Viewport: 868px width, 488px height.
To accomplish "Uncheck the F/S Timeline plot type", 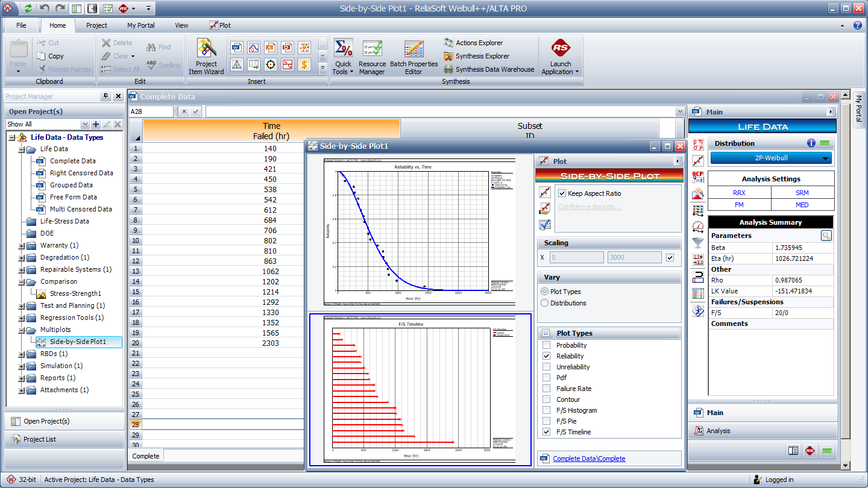I will tap(546, 432).
